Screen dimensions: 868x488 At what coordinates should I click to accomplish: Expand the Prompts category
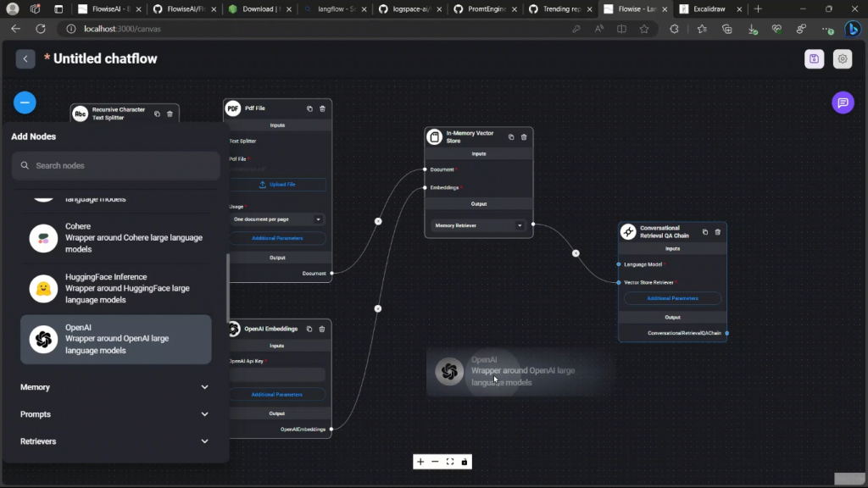coord(114,414)
